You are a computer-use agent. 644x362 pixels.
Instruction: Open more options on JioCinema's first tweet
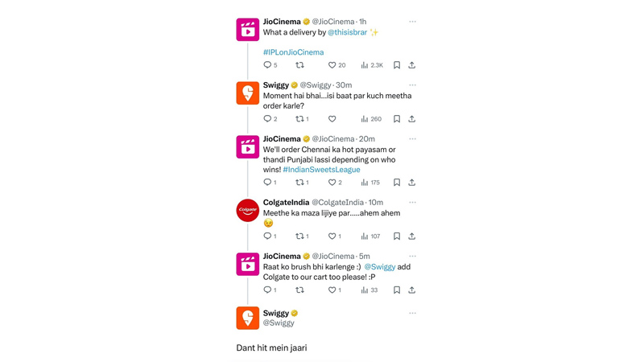point(412,22)
